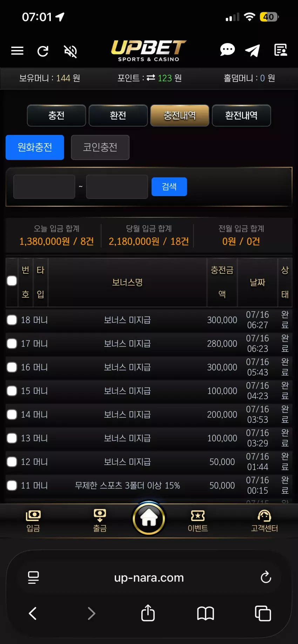Open 고객센터 customer support
This screenshot has width=298, height=644.
click(264, 521)
